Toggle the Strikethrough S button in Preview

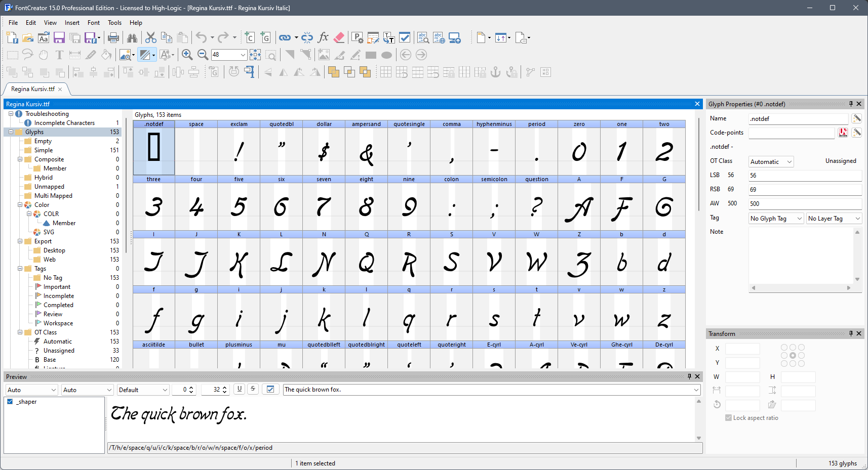point(253,389)
